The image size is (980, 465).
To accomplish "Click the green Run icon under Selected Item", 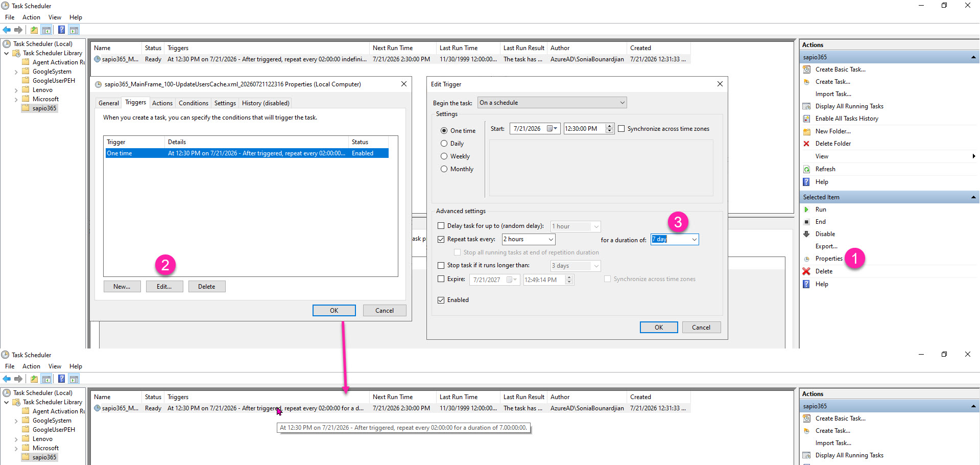I will [807, 210].
